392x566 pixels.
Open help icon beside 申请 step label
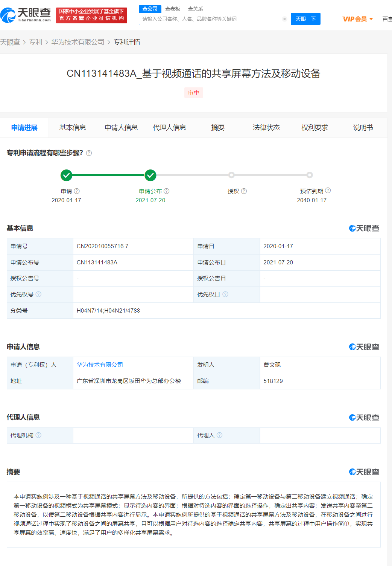click(77, 191)
